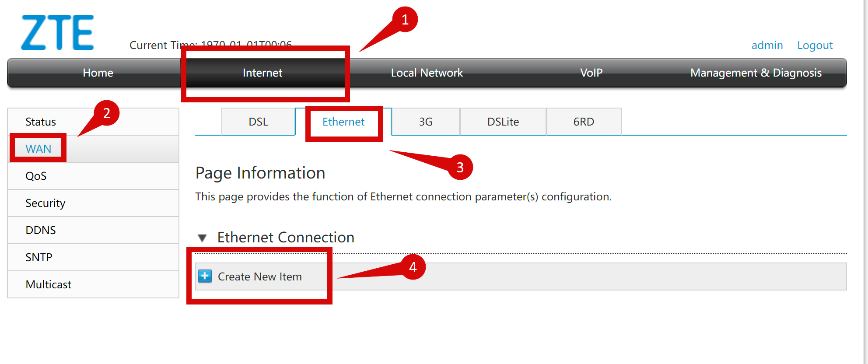868x364 pixels.
Task: Open the DSLite tab
Action: coord(503,122)
